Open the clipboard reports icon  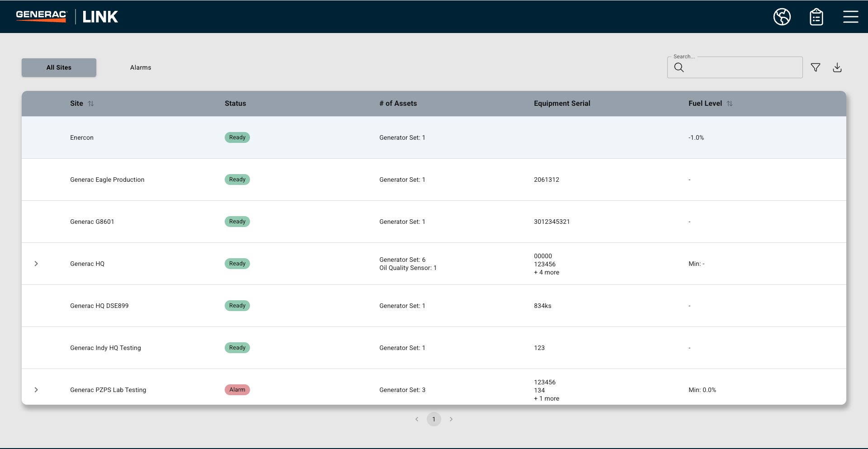coord(816,17)
